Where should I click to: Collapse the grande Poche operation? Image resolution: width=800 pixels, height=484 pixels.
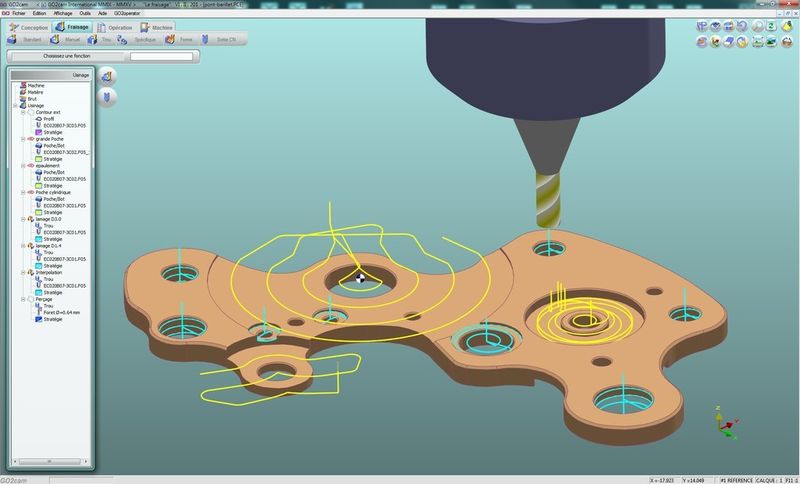23,139
